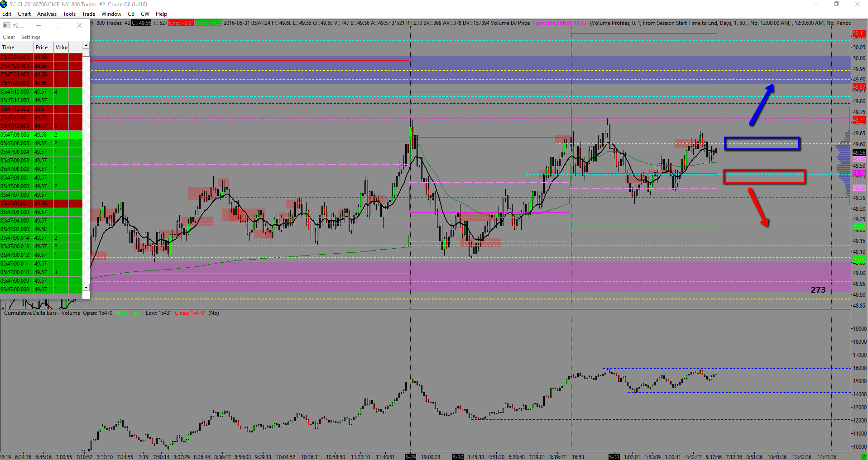
Task: Click the 'Low: 15431' delta value
Action: (x=158, y=313)
